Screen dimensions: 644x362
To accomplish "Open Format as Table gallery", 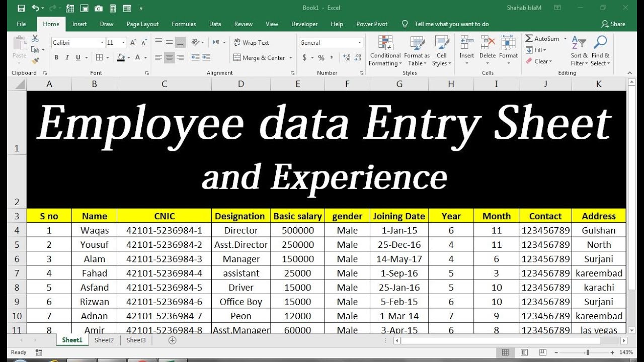I will click(417, 50).
